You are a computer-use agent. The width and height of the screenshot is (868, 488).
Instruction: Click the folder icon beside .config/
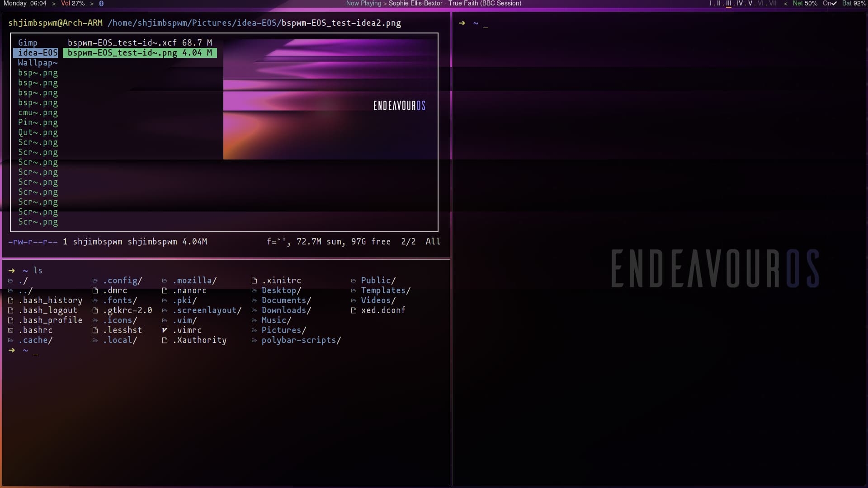click(x=95, y=281)
